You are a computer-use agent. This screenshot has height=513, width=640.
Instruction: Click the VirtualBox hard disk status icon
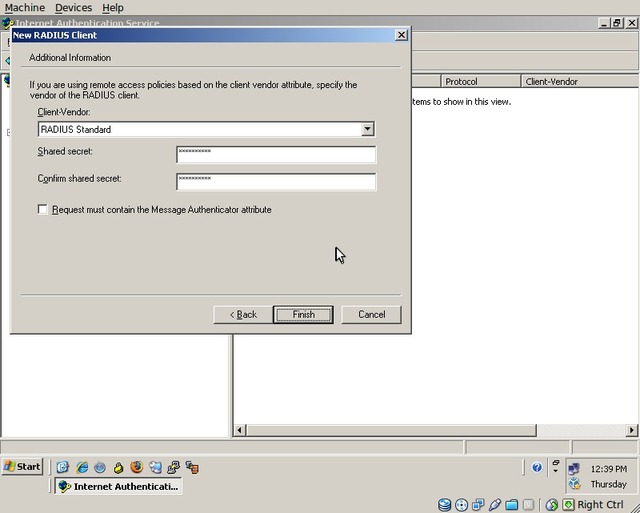point(445,505)
